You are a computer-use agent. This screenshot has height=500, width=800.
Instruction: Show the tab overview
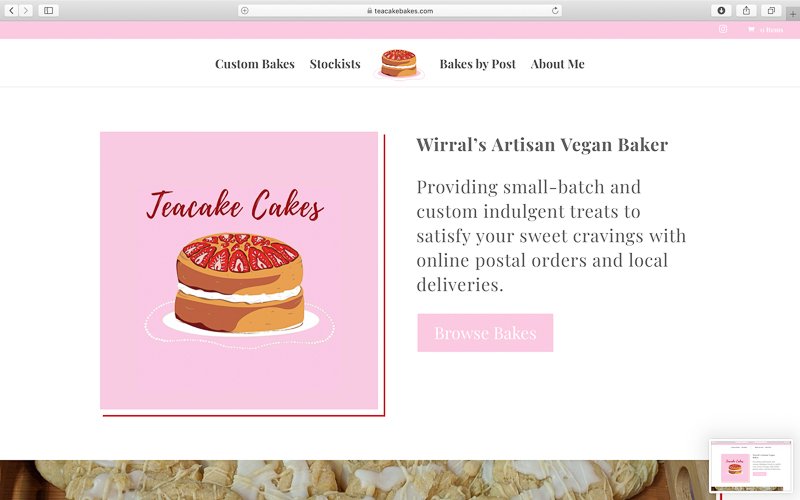771,10
